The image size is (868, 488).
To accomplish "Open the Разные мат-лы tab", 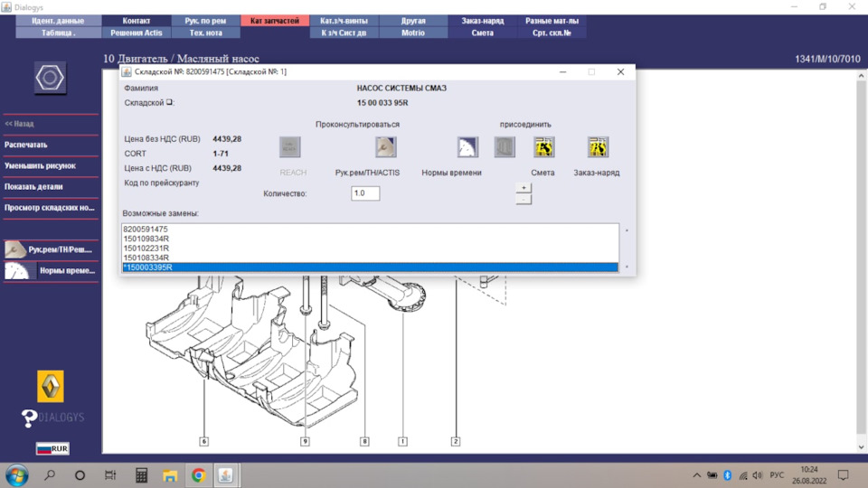I will [552, 21].
